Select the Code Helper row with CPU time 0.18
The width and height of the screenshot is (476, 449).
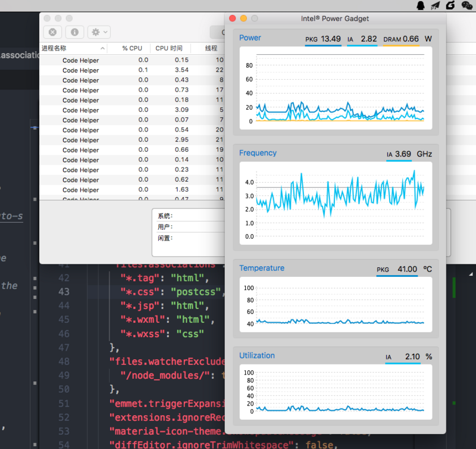[132, 100]
